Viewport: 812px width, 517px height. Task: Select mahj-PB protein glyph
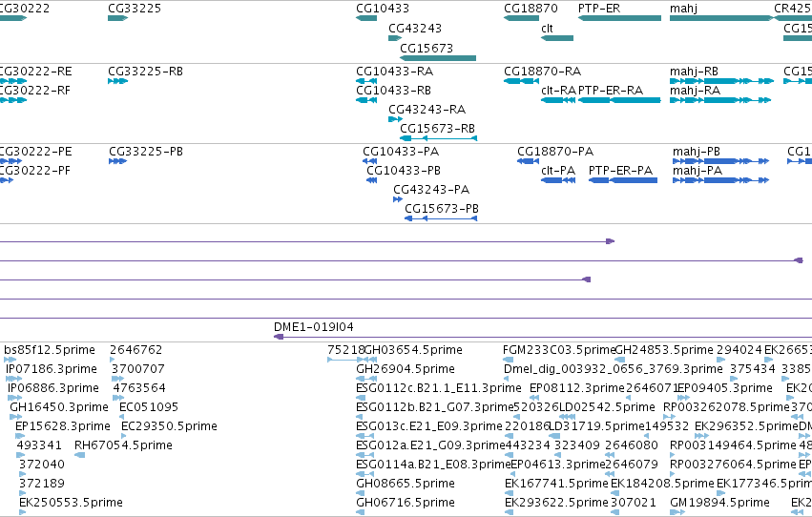720,161
